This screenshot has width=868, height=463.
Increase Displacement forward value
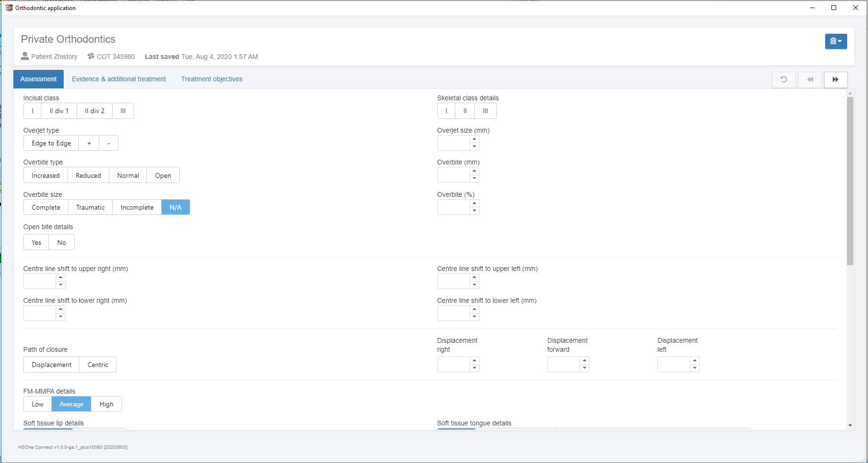(585, 361)
